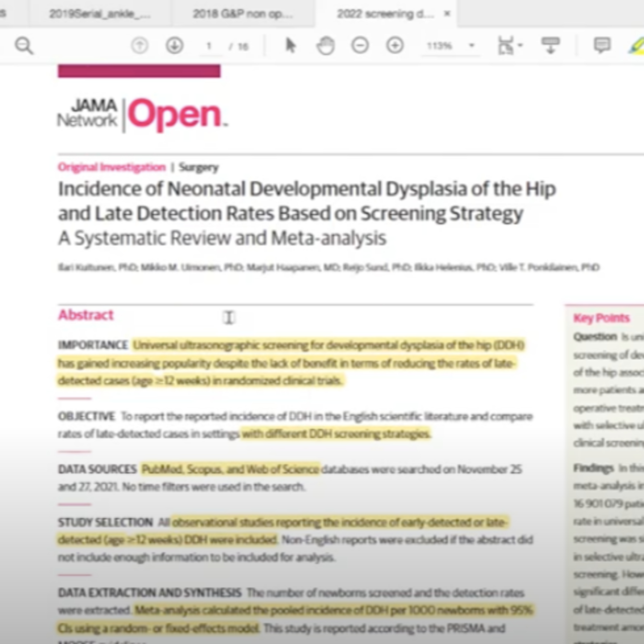Click the Question label in Key Points
644x644 pixels.
pos(595,337)
